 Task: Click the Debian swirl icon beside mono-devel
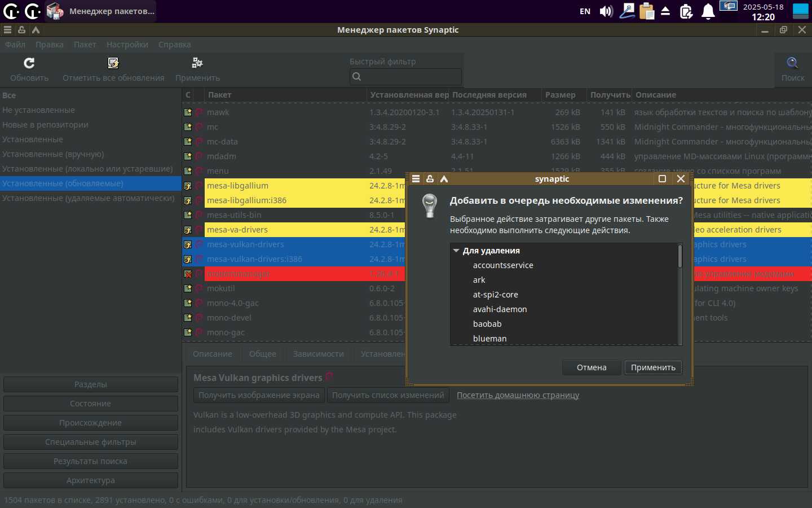click(x=198, y=318)
